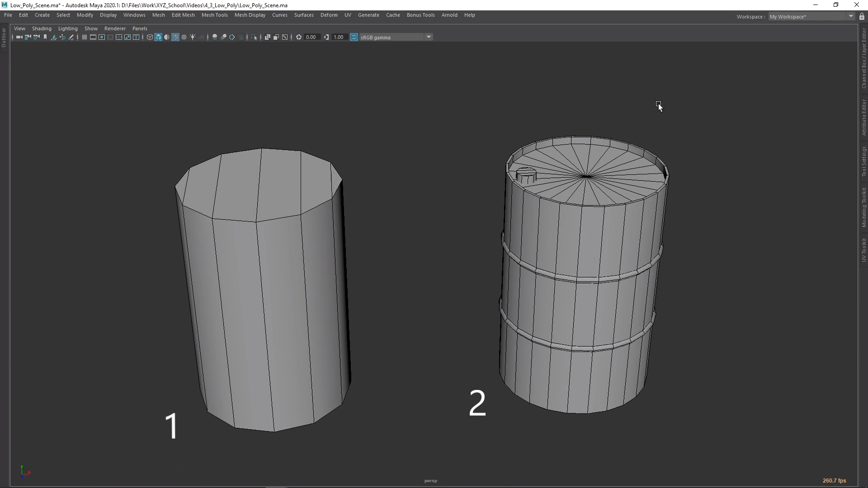Click the isolate select icon
868x488 pixels.
point(254,37)
